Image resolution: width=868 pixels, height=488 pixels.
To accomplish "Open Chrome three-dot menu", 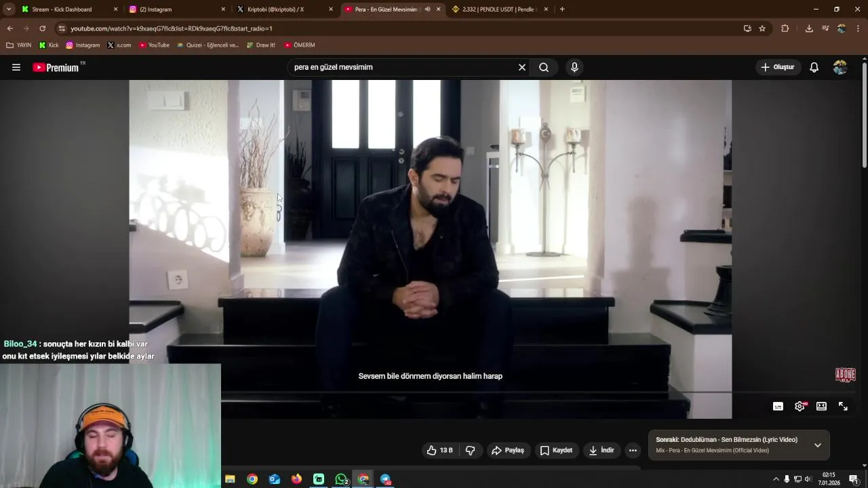I will (859, 28).
